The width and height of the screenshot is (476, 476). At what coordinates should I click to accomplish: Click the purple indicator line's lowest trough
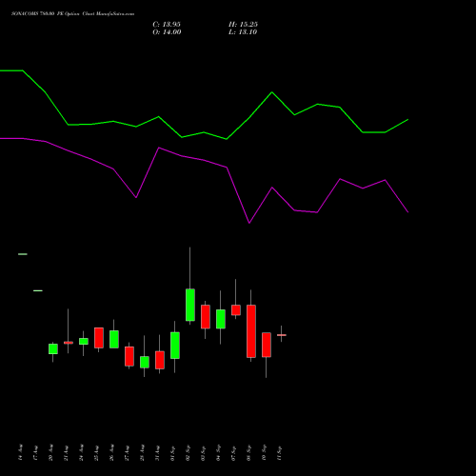(x=249, y=223)
